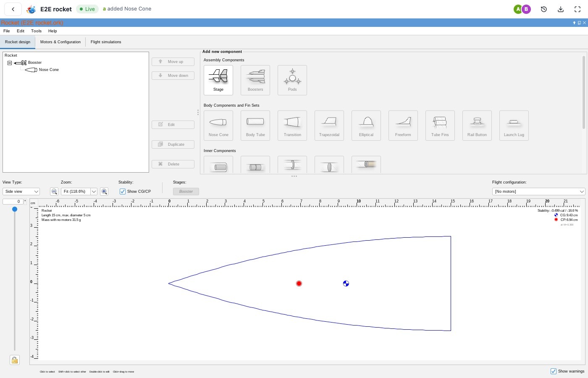Add a Transition component

[x=292, y=126]
